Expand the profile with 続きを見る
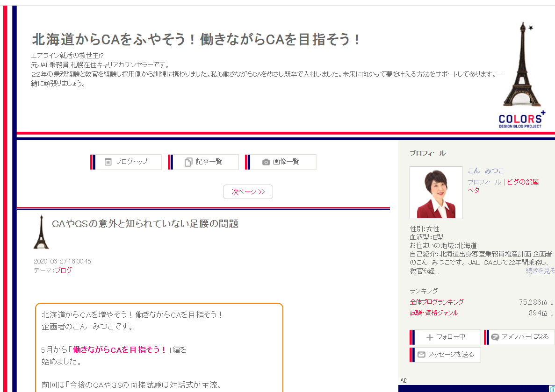The image size is (555, 392). pyautogui.click(x=540, y=271)
